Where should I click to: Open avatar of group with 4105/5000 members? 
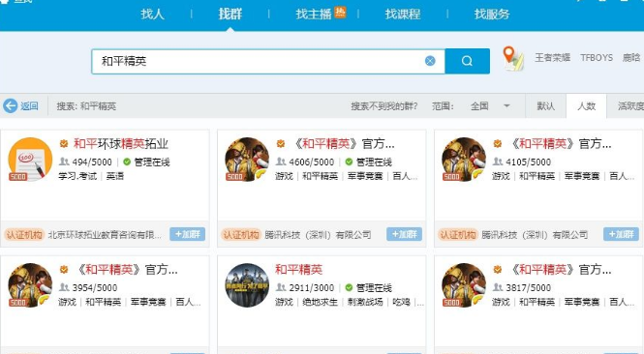point(464,160)
